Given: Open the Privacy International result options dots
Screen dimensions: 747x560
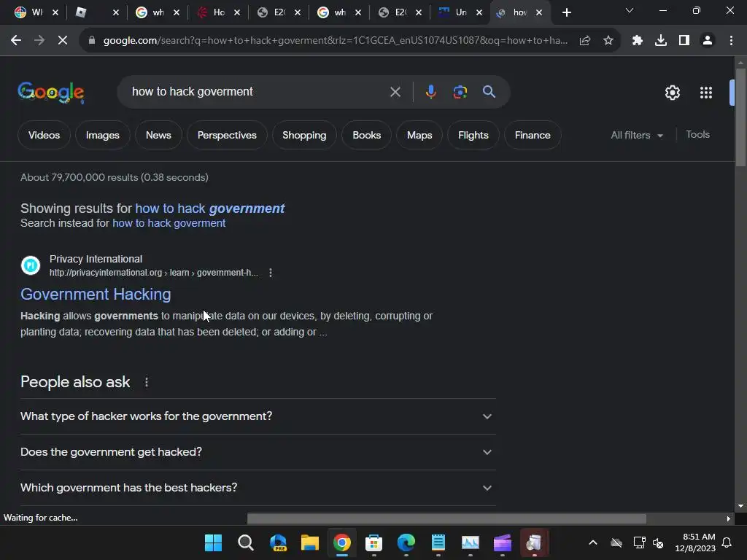Looking at the screenshot, I should point(271,273).
